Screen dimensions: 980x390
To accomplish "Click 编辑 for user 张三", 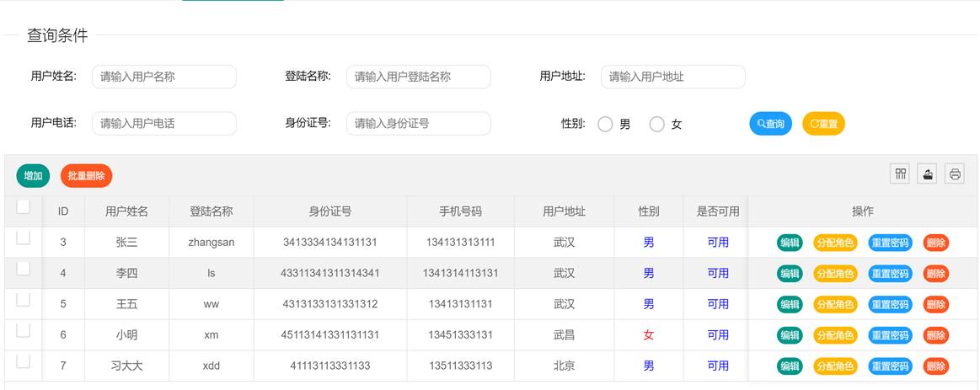I will [790, 243].
